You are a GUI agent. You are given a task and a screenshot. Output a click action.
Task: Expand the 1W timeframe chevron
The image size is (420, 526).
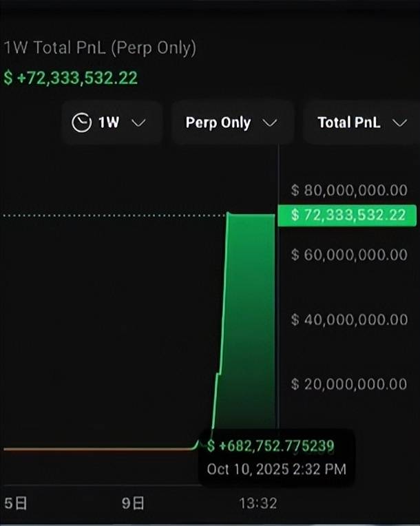click(138, 123)
